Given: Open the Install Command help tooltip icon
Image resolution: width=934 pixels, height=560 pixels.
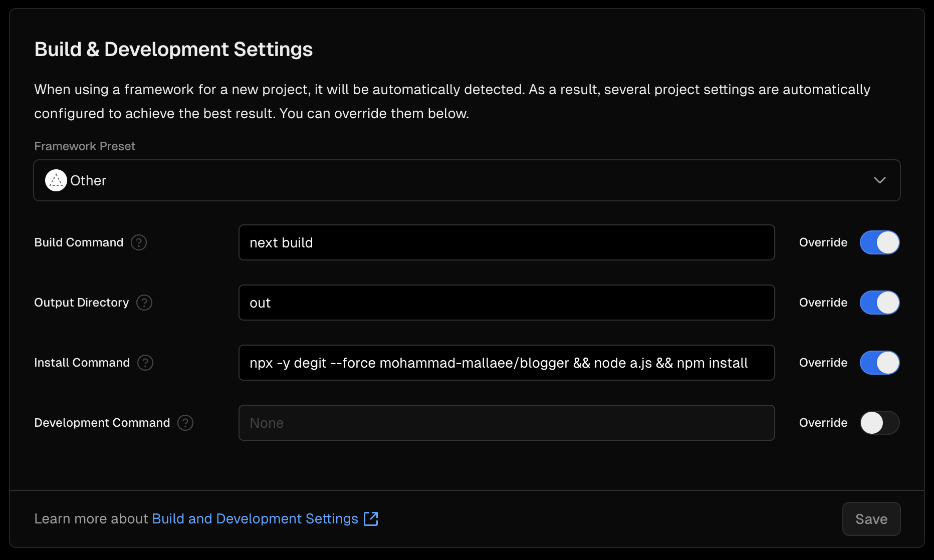Looking at the screenshot, I should tap(145, 363).
